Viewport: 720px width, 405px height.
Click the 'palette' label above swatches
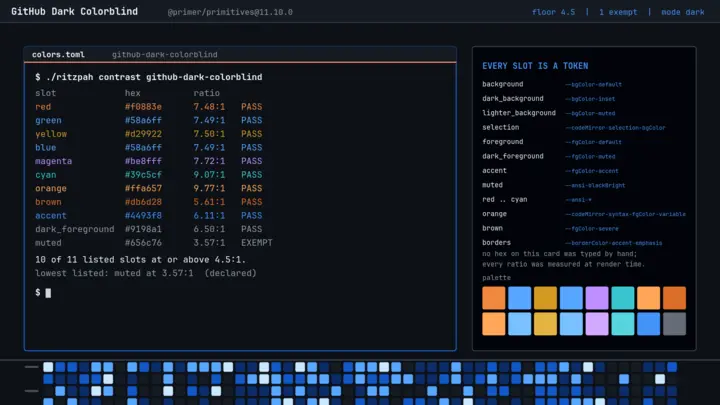pos(496,278)
